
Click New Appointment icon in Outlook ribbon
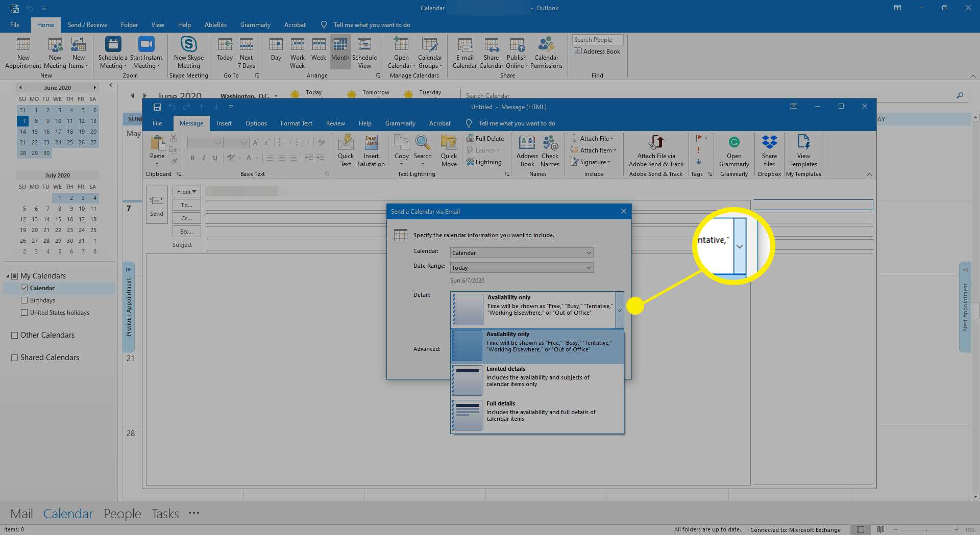click(23, 53)
